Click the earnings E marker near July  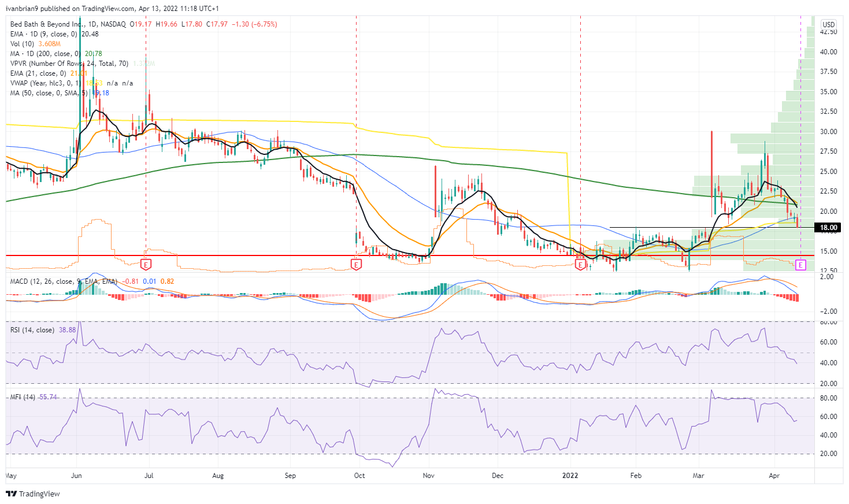[x=146, y=264]
